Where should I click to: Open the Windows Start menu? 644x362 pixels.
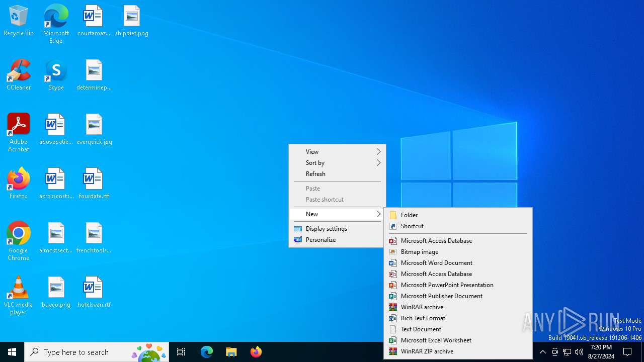click(x=12, y=352)
